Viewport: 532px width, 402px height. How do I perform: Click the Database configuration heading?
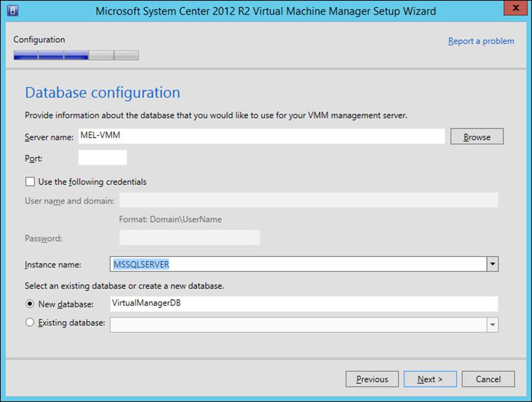click(x=103, y=92)
